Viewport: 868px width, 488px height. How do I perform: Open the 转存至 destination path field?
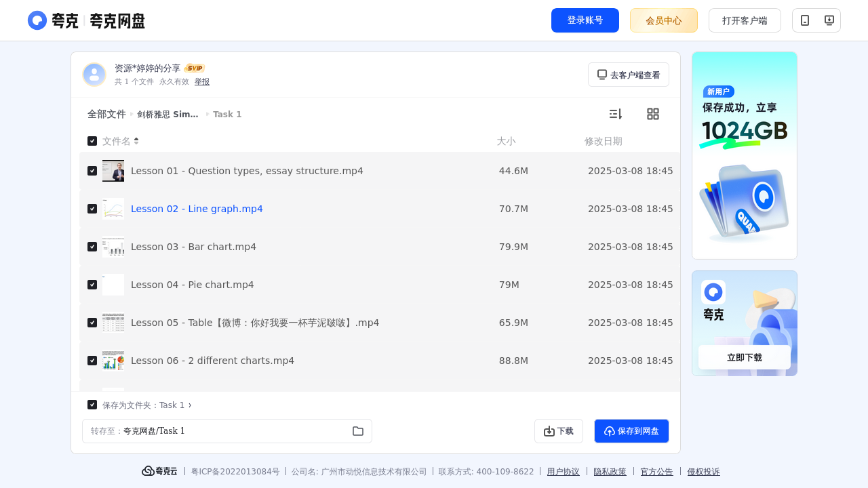pos(227,431)
